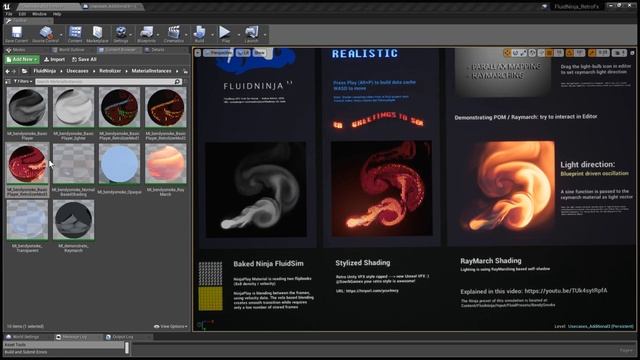Select Retrolizer in the breadcrumb path
Viewport: 640px width, 360px height.
(x=110, y=71)
